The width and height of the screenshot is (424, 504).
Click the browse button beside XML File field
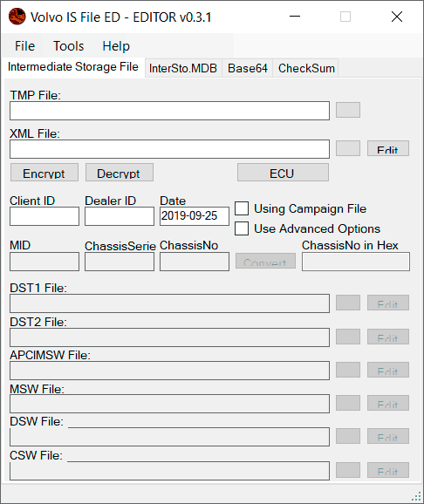click(x=348, y=148)
